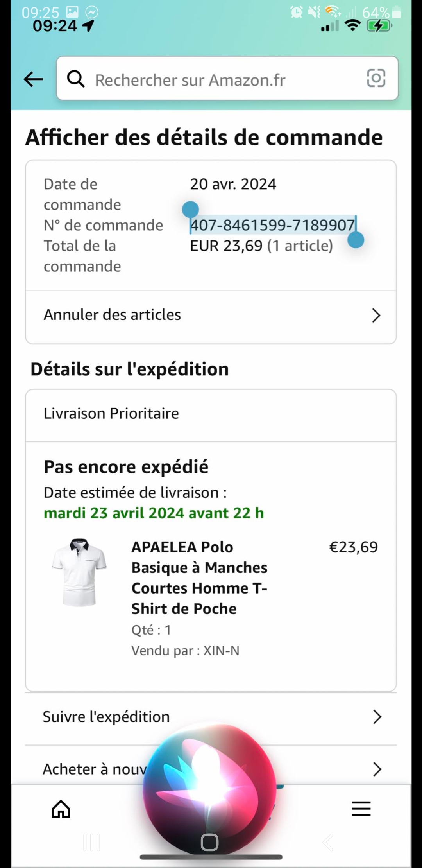Tap the selected order number text
This screenshot has height=868, width=422.
pos(272,225)
